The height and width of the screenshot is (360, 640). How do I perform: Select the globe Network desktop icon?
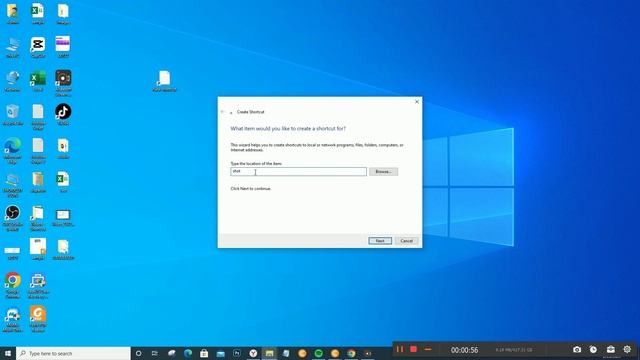click(13, 81)
